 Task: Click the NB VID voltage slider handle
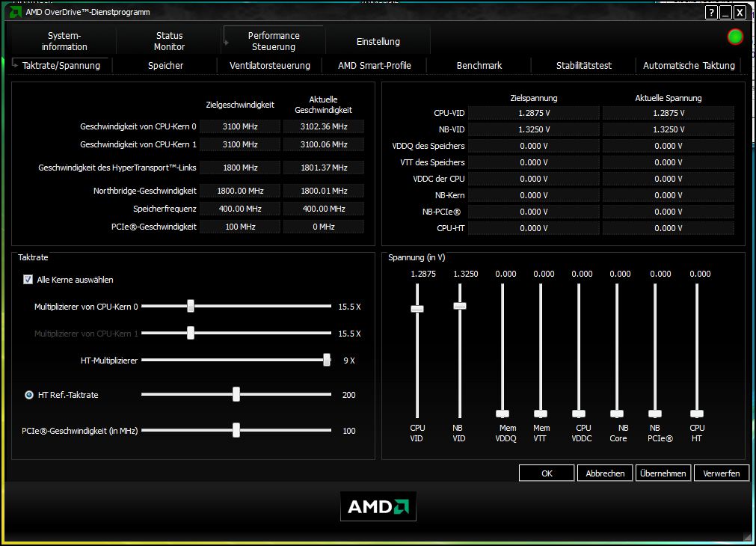coord(459,306)
